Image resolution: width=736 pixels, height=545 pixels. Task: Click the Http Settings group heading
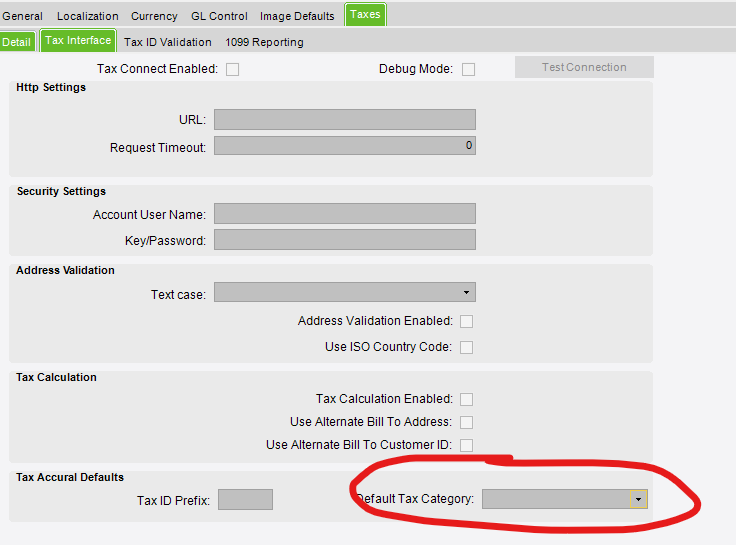click(51, 87)
